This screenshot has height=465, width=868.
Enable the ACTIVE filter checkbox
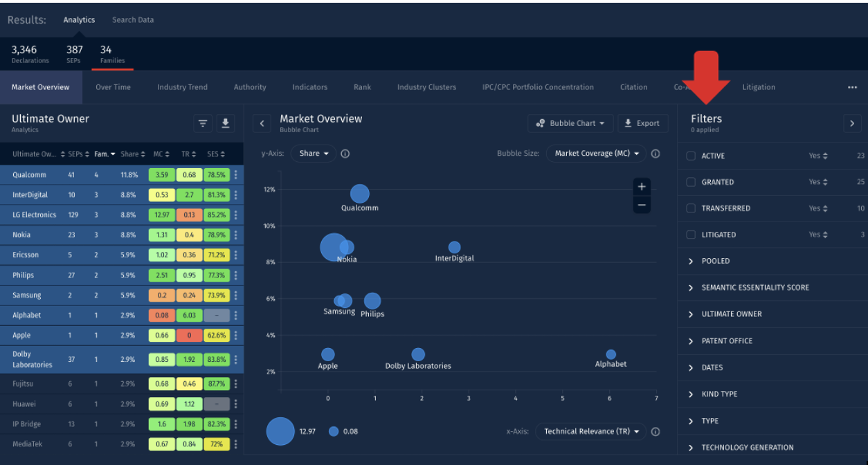(x=691, y=156)
